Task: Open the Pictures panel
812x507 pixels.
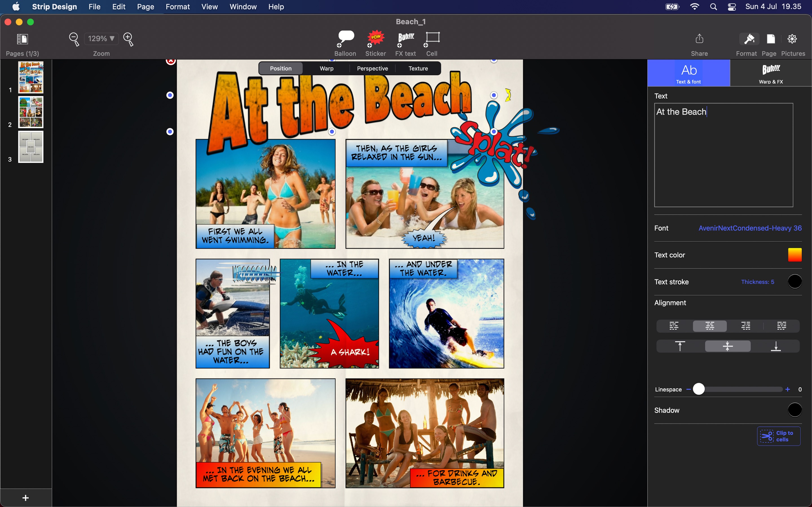Action: coord(792,39)
